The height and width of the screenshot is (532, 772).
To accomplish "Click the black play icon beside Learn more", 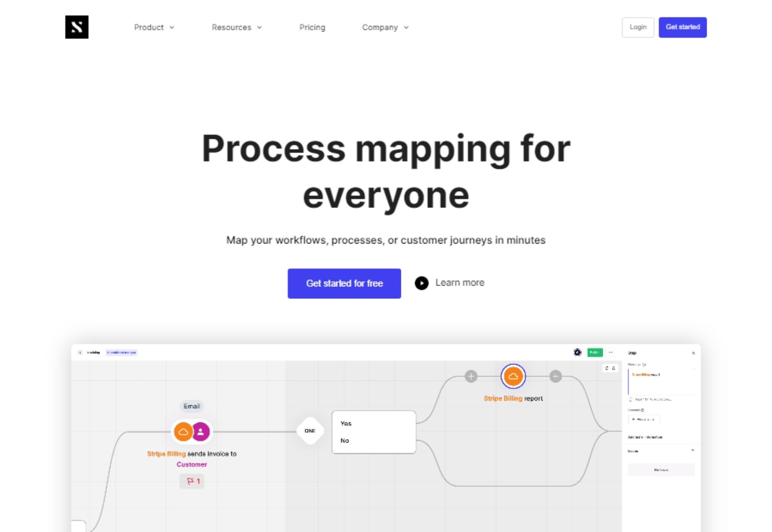I will (x=421, y=283).
